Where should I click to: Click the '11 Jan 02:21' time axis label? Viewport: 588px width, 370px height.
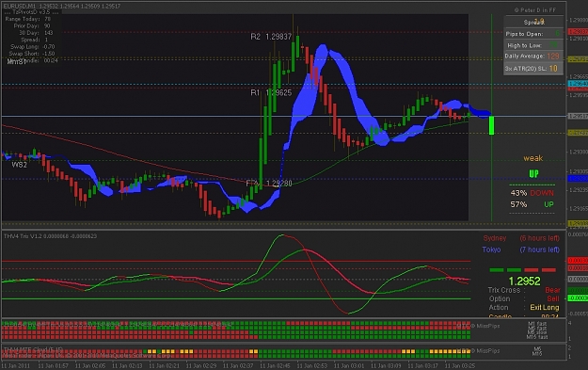(164, 365)
